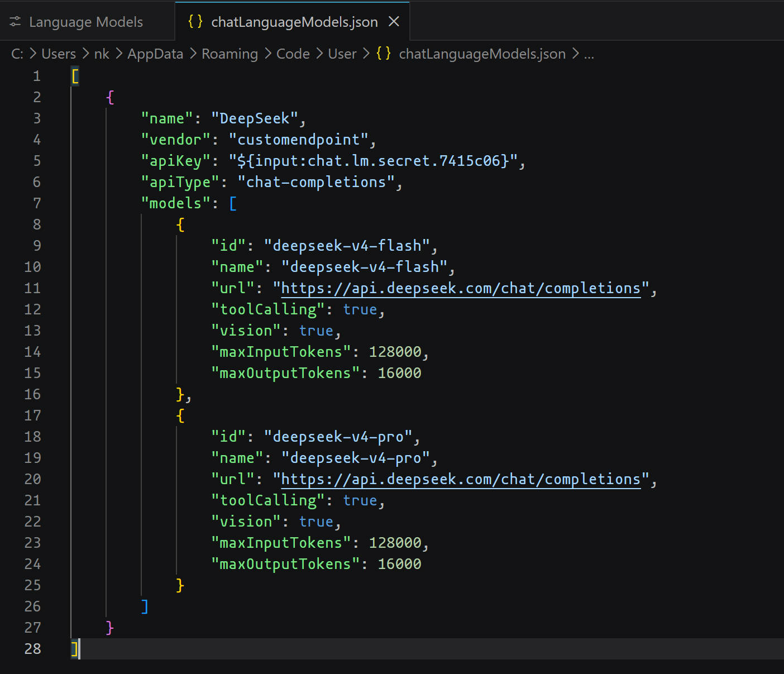
Task: Click the JSON braces icon in editor tab
Action: click(195, 21)
